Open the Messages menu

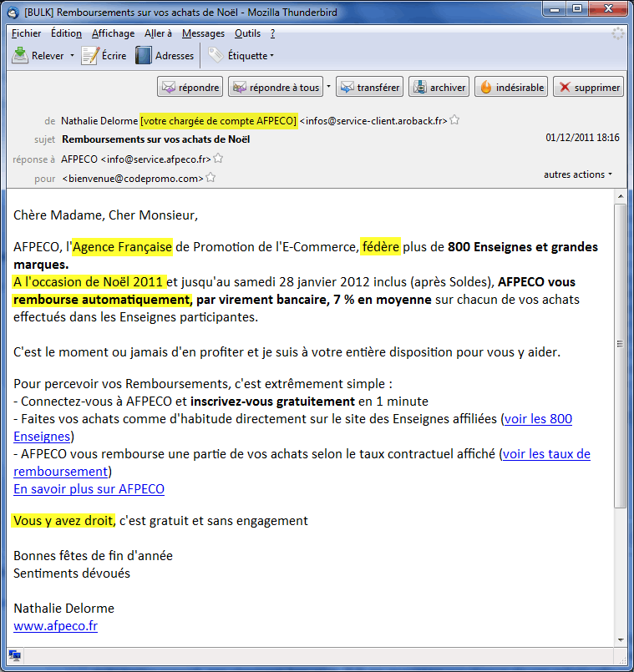(x=203, y=33)
